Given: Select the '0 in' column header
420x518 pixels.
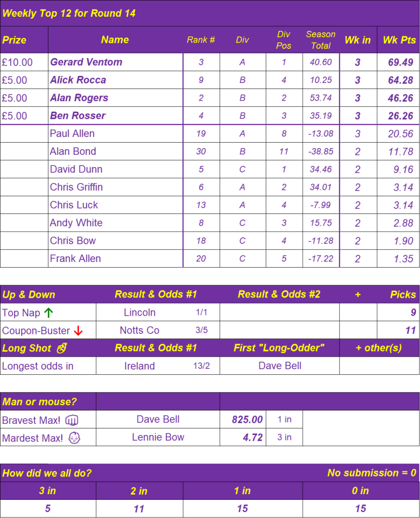Looking at the screenshot, I should (360, 491).
